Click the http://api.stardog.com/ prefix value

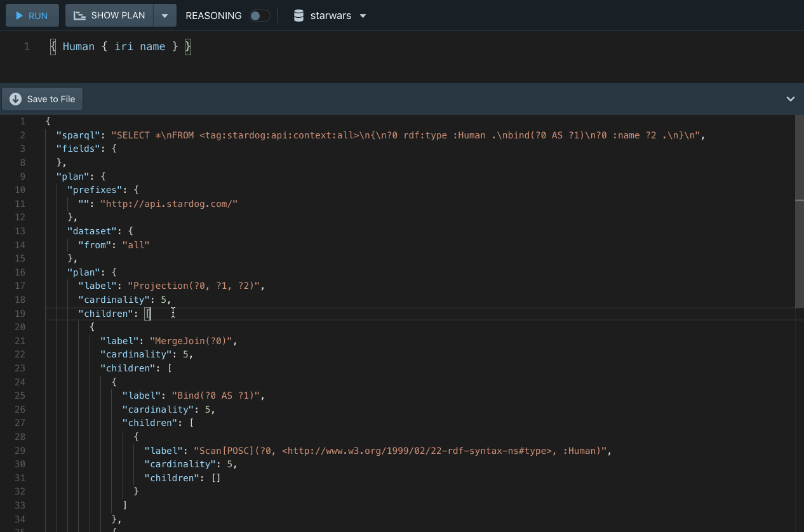coord(168,204)
